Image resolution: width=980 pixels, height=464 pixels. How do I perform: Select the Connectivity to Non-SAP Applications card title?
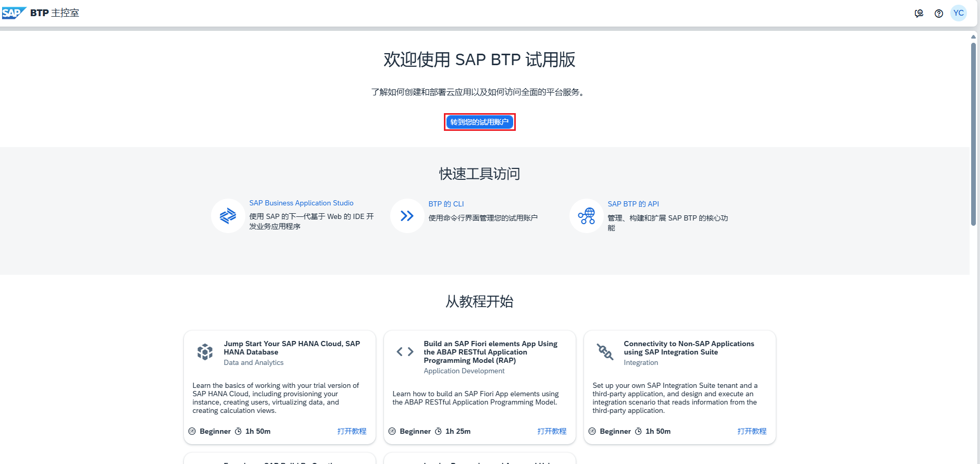pyautogui.click(x=689, y=348)
